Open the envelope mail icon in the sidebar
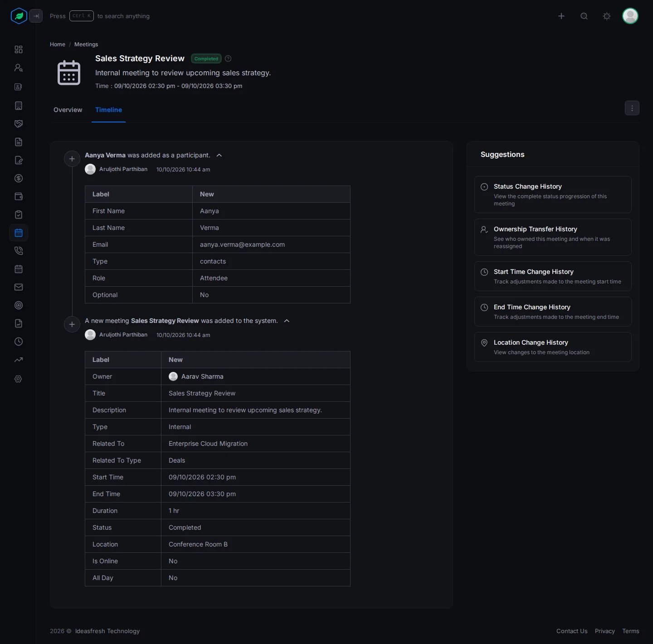 19,287
